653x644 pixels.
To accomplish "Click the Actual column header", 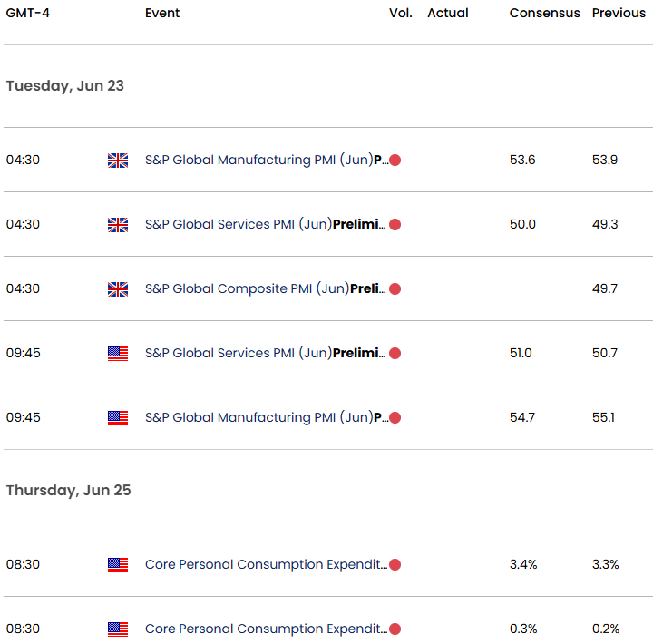I will pyautogui.click(x=448, y=13).
